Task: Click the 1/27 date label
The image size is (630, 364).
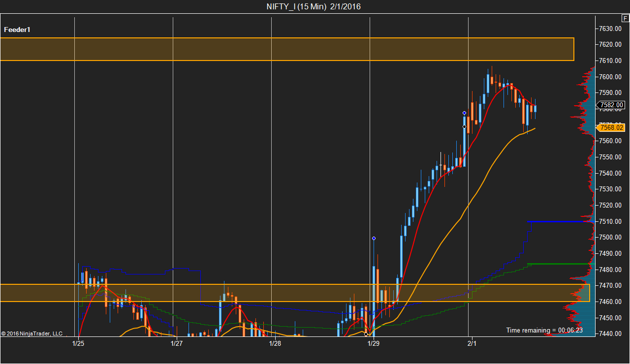Action: [177, 343]
